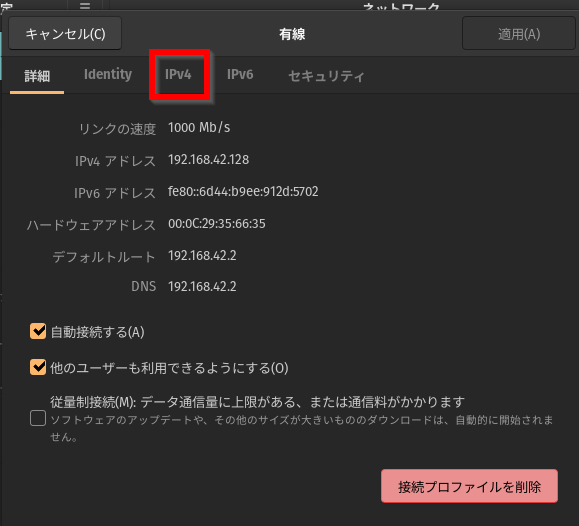
Task: Uncheck 他のユーザーも利用できるようにする(O)
Action: point(38,367)
